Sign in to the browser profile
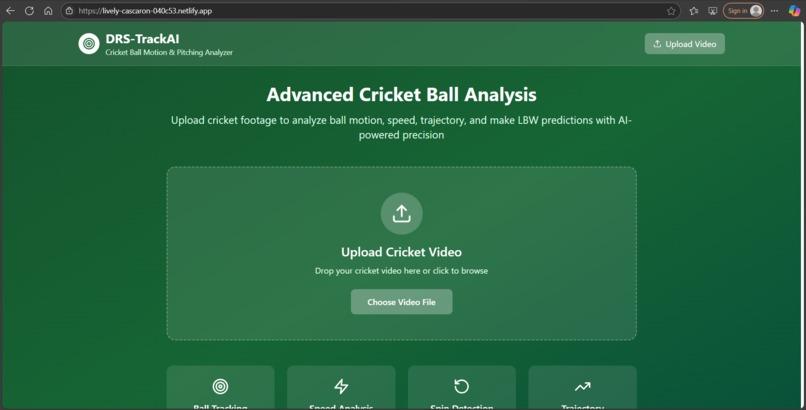The image size is (806, 410). pyautogui.click(x=743, y=11)
